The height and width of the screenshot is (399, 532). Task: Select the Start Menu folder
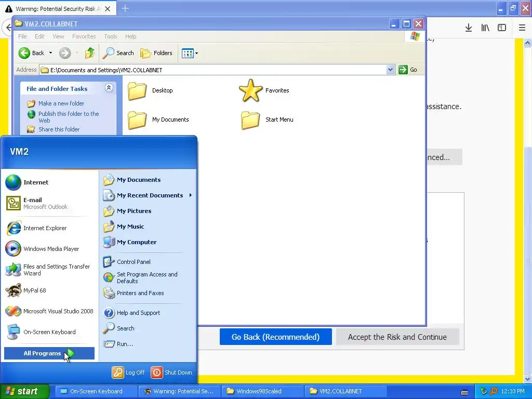point(267,120)
